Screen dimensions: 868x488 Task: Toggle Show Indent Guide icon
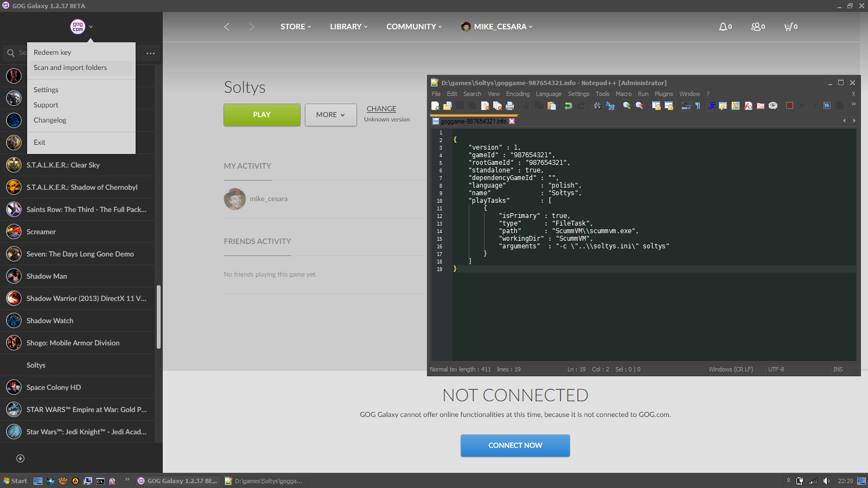711,106
